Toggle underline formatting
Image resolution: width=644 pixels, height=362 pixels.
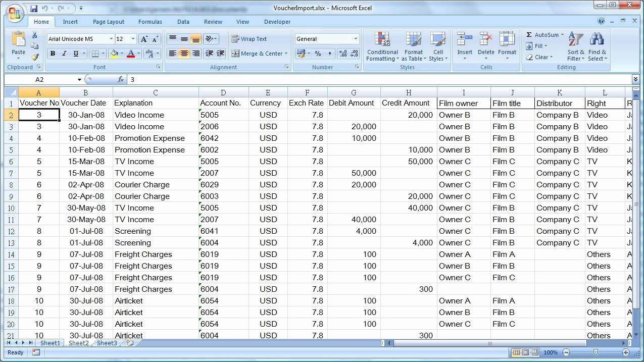tap(75, 54)
